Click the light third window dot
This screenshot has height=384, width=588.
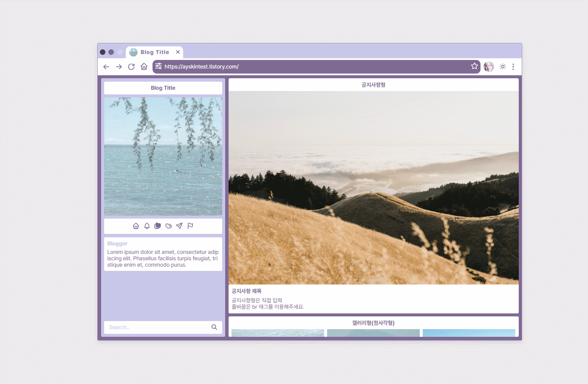coord(120,52)
